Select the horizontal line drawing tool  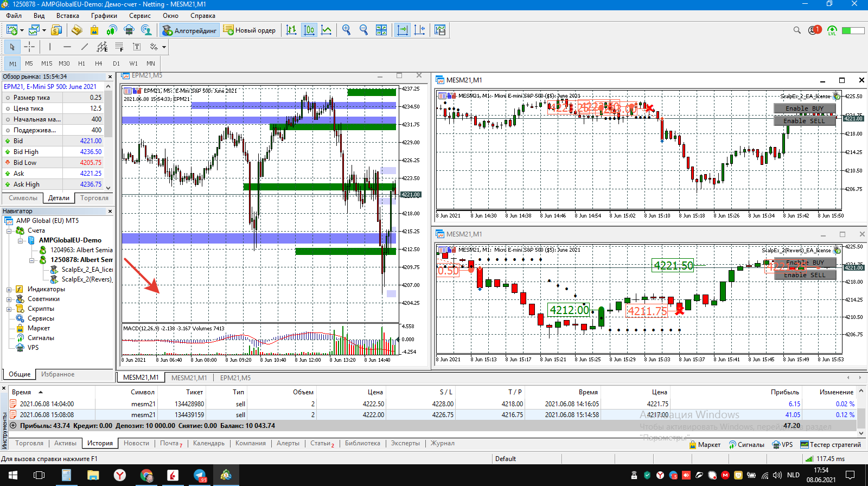67,47
